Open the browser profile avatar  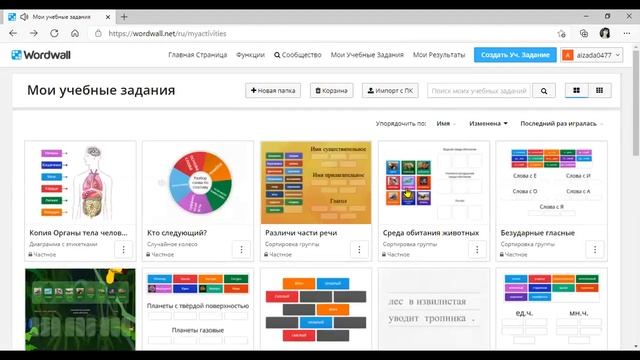(x=605, y=33)
